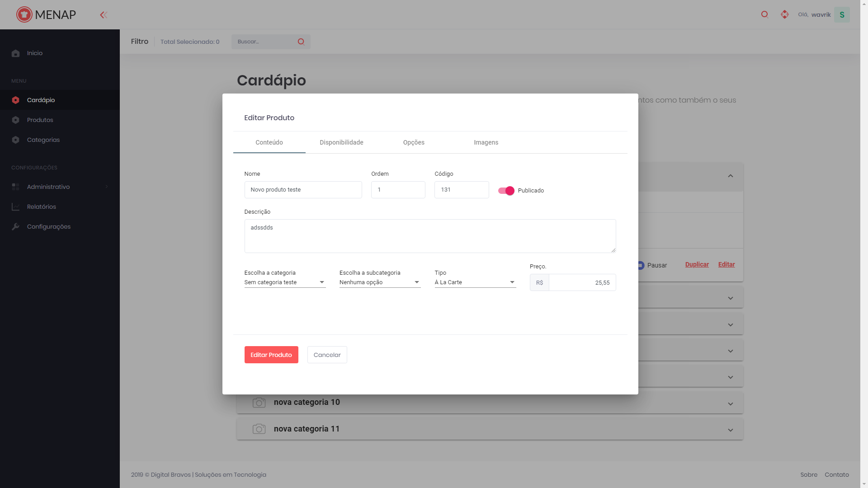868x488 pixels.
Task: Click the Filtro label in the toolbar
Action: [140, 42]
